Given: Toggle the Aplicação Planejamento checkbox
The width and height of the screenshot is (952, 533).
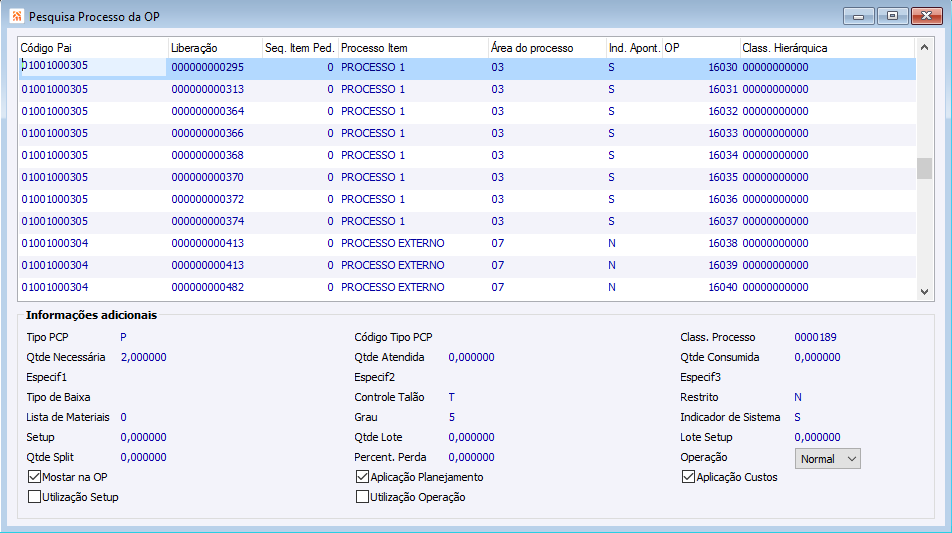Looking at the screenshot, I should (x=362, y=477).
